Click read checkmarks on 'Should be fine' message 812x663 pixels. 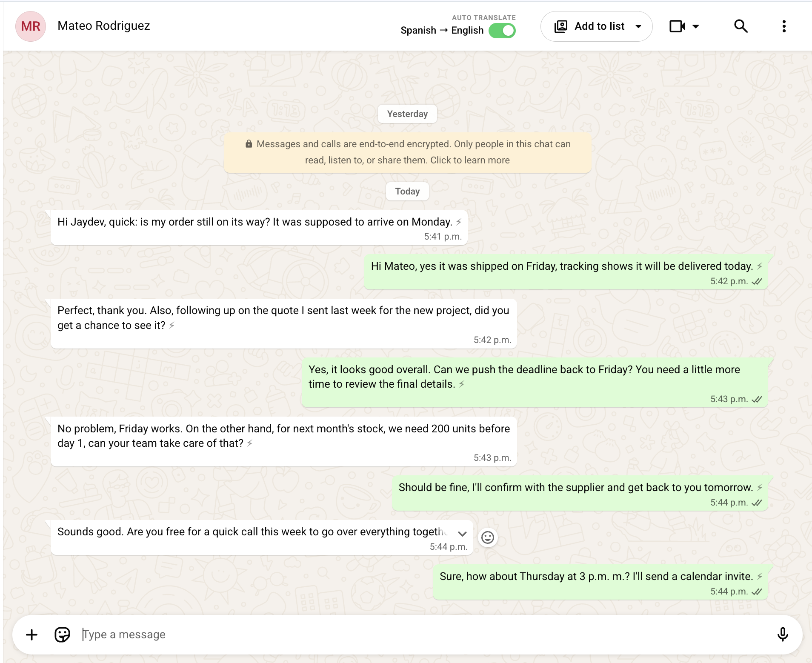tap(757, 503)
